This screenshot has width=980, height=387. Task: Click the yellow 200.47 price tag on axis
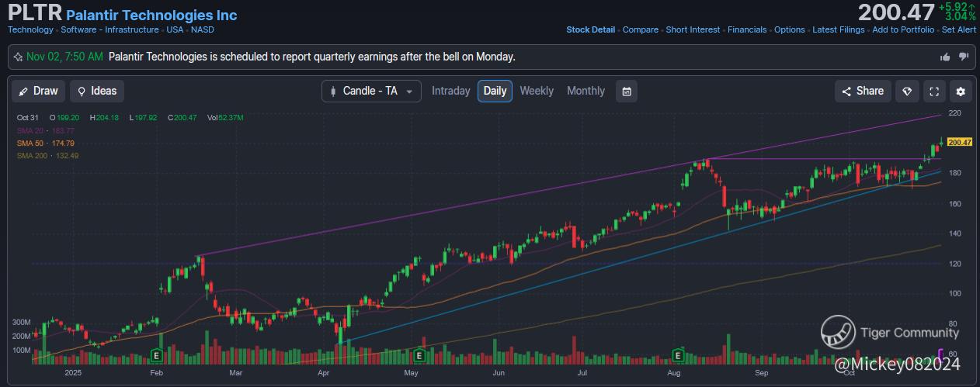tap(961, 142)
